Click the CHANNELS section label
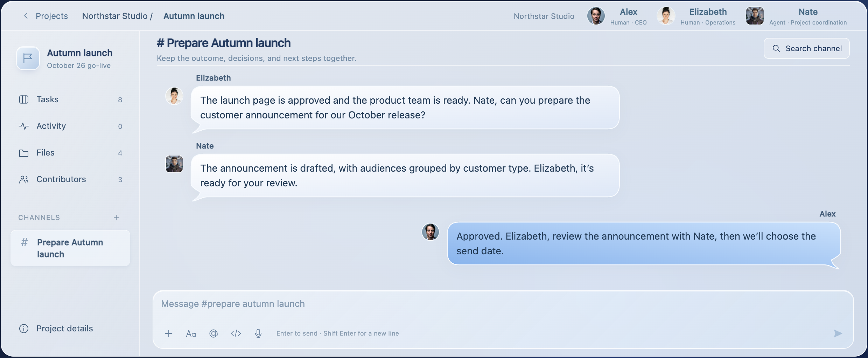Image resolution: width=868 pixels, height=358 pixels. coord(39,218)
